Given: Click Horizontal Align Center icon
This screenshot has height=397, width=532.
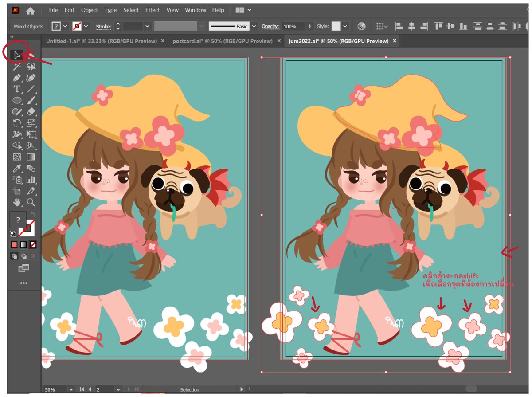Looking at the screenshot, I should point(411,27).
